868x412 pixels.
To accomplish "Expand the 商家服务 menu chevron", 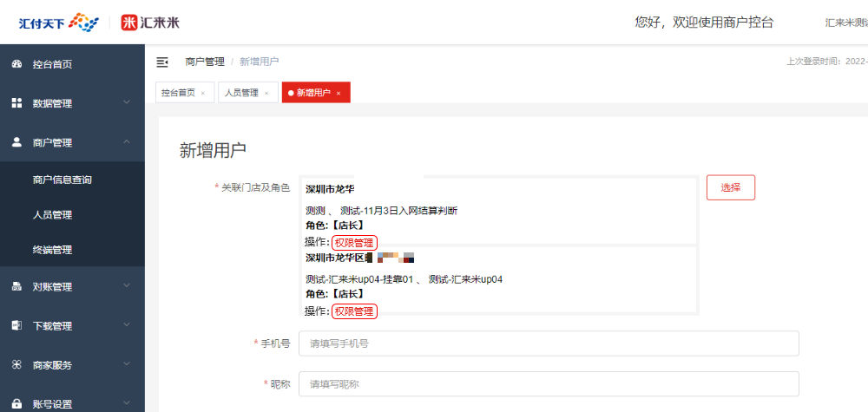I will pos(127,364).
